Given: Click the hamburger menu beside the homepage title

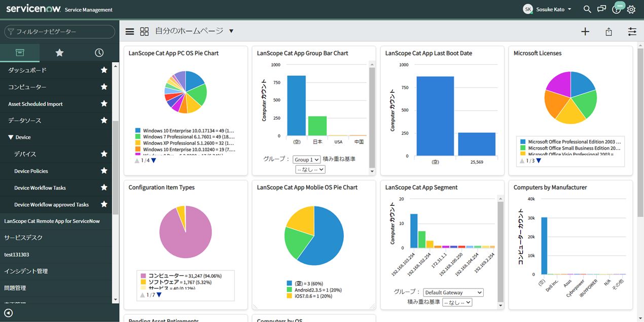Looking at the screenshot, I should coord(130,31).
